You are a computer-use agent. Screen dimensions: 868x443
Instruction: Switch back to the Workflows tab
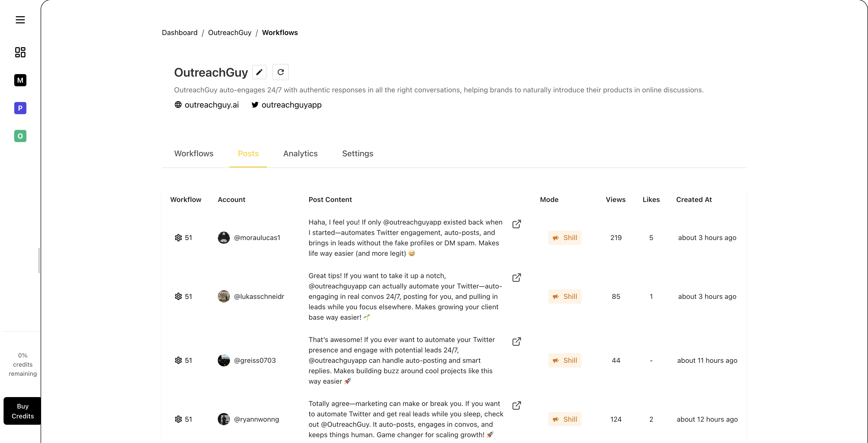click(194, 153)
